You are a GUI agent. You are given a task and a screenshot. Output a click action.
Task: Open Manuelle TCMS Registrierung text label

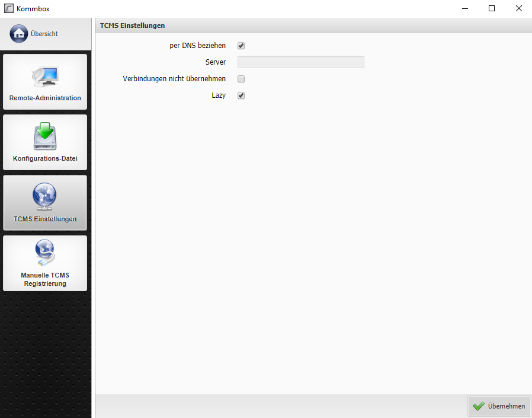point(45,279)
